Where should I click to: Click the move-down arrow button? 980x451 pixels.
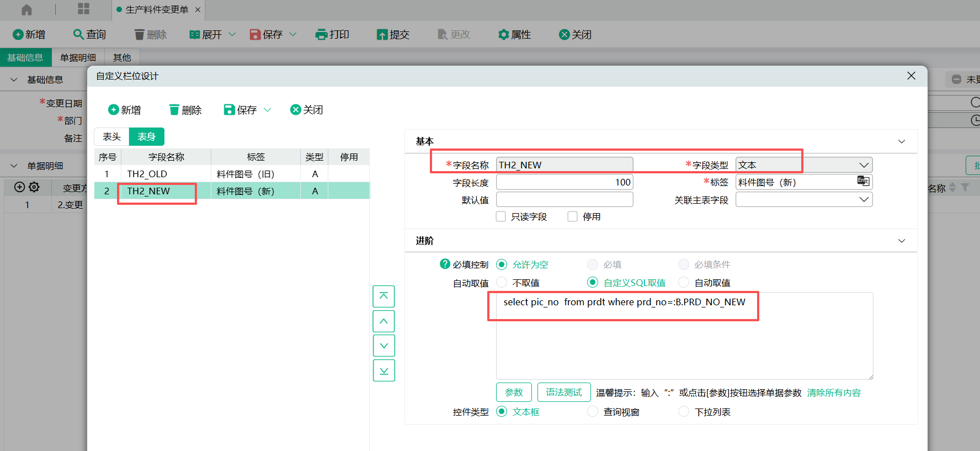tap(384, 346)
